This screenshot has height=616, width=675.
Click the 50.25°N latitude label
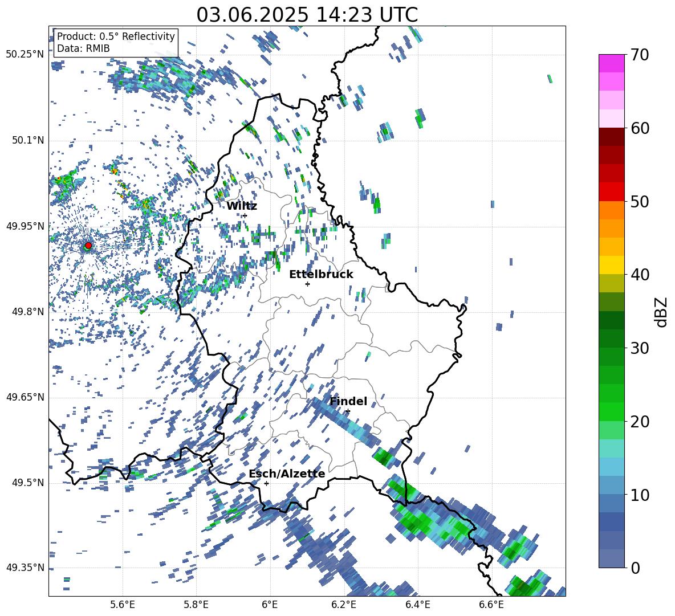26,54
